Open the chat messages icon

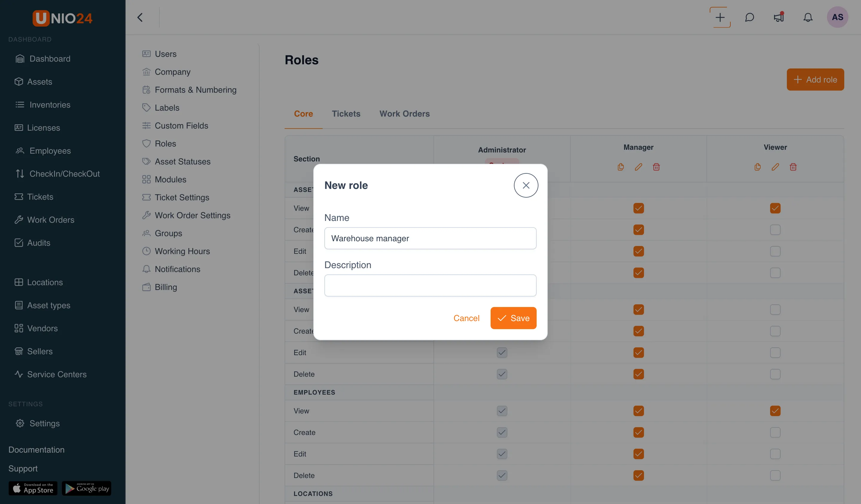pyautogui.click(x=749, y=17)
